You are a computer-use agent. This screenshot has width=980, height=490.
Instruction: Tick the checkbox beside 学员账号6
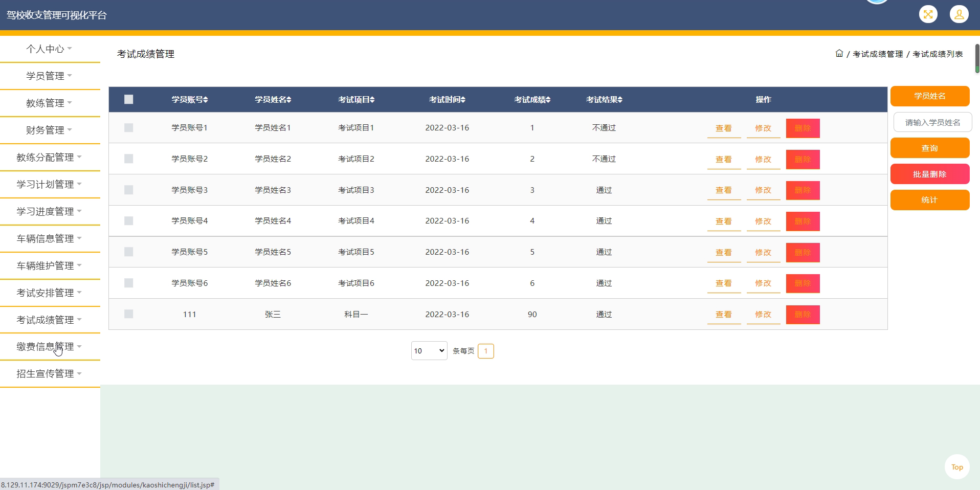point(128,283)
